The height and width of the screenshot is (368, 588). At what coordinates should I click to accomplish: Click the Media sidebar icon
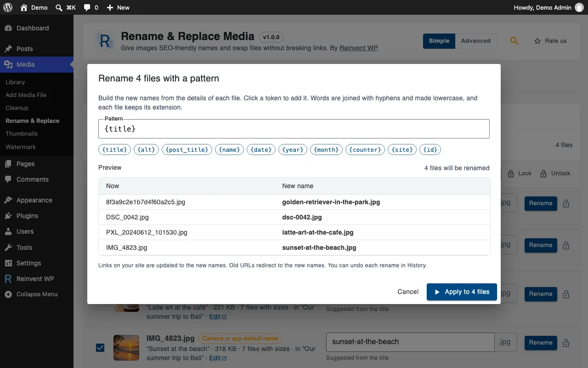(8, 64)
